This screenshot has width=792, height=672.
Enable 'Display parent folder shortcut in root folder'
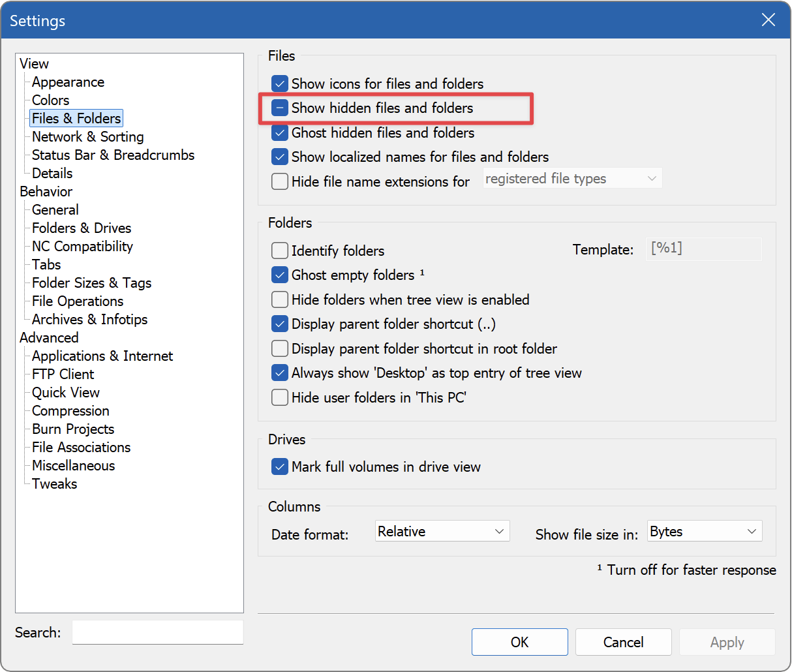pyautogui.click(x=280, y=348)
